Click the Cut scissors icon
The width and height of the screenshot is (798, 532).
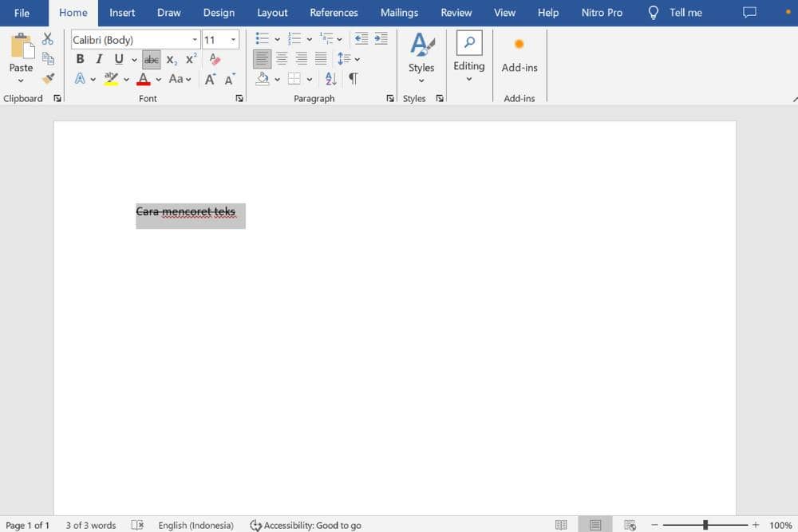point(47,39)
